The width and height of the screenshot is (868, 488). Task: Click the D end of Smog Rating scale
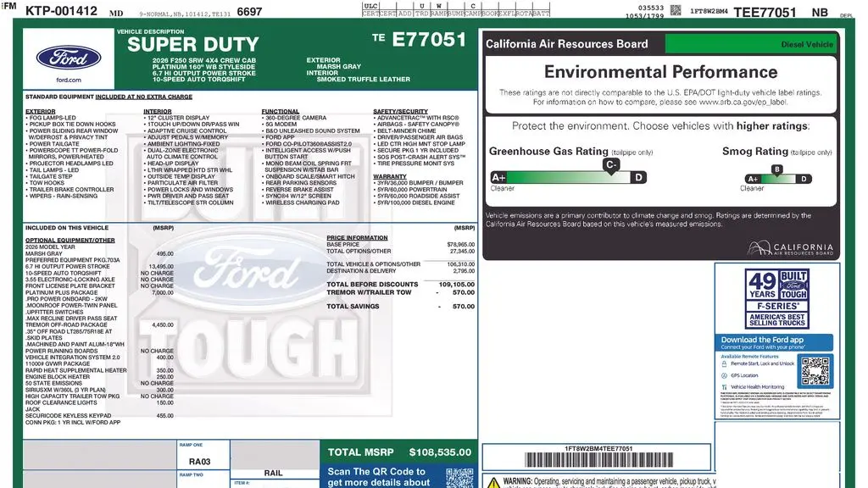coord(804,179)
